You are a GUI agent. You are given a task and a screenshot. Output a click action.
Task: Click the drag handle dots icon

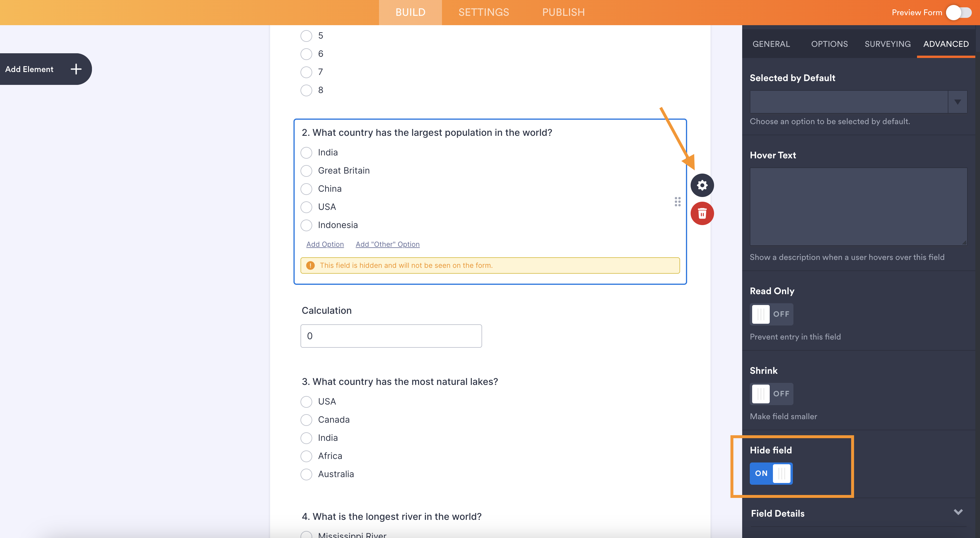coord(677,201)
